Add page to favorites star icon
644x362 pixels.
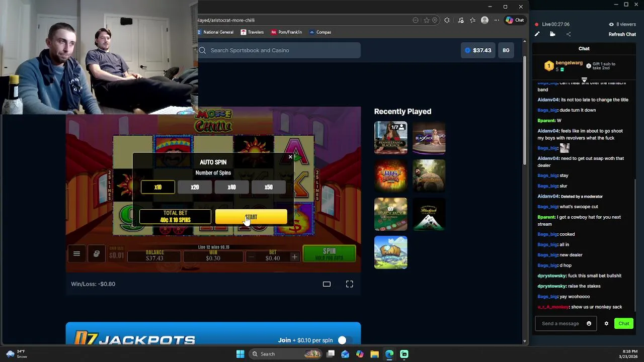coord(427,20)
